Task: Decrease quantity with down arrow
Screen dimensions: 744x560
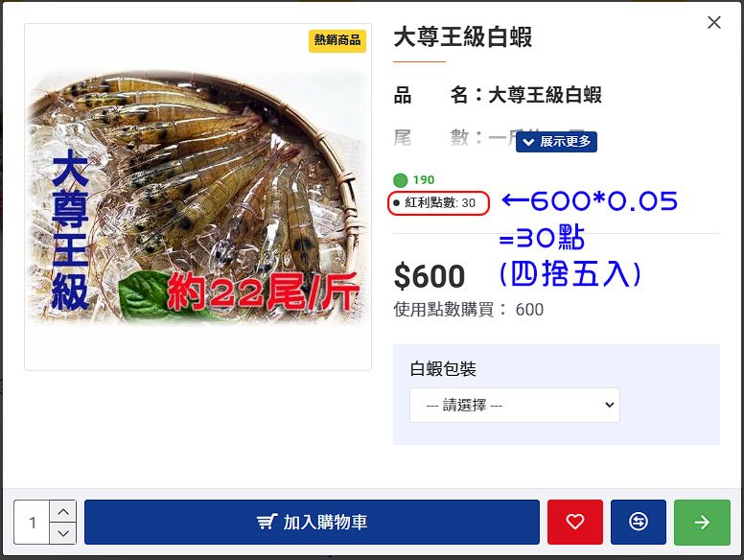Action: click(x=63, y=533)
